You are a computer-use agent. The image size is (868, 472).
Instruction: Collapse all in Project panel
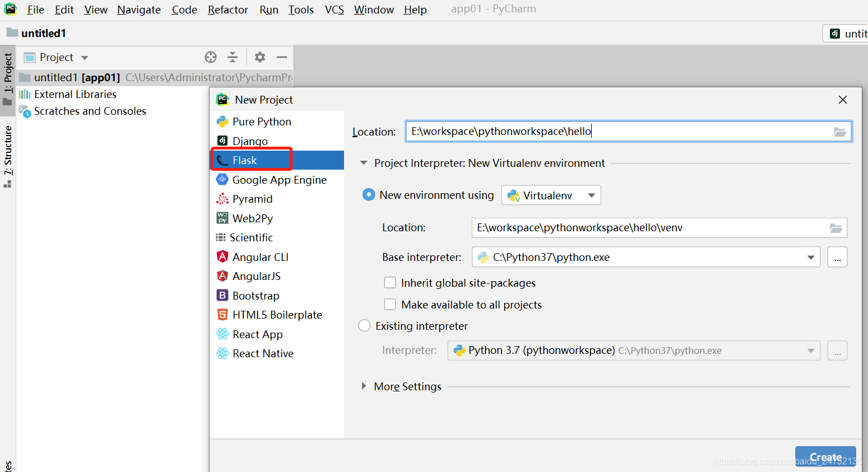click(x=233, y=57)
